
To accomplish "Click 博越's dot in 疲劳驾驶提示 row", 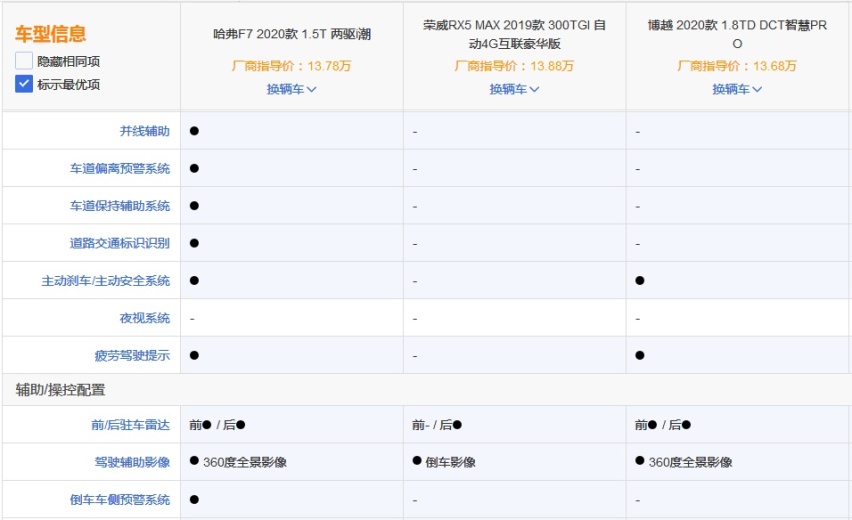I will click(640, 355).
